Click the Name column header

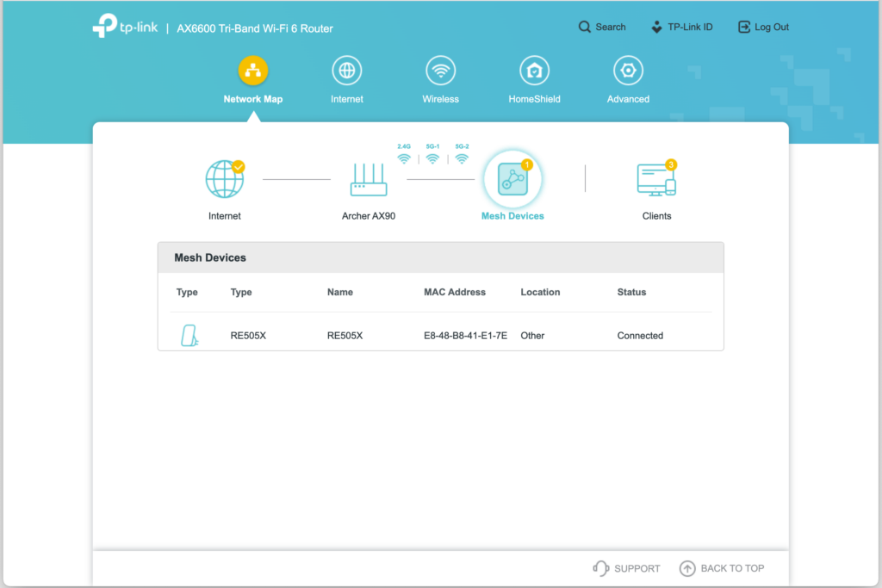tap(339, 292)
